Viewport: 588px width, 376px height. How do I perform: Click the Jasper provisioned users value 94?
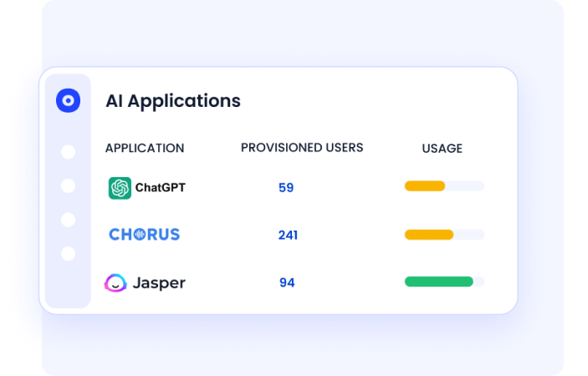pyautogui.click(x=287, y=282)
